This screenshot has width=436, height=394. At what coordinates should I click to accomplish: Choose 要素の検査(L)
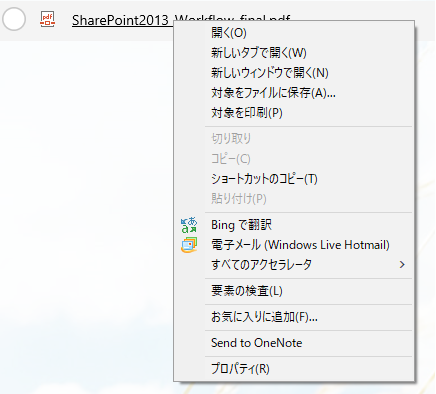293,291
